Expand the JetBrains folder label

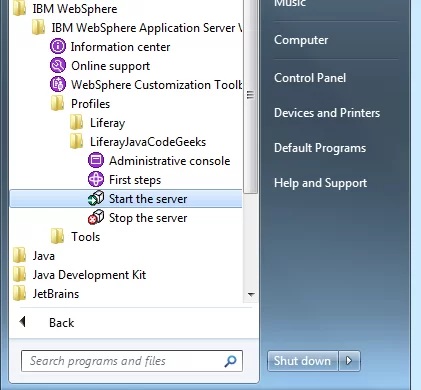point(56,294)
